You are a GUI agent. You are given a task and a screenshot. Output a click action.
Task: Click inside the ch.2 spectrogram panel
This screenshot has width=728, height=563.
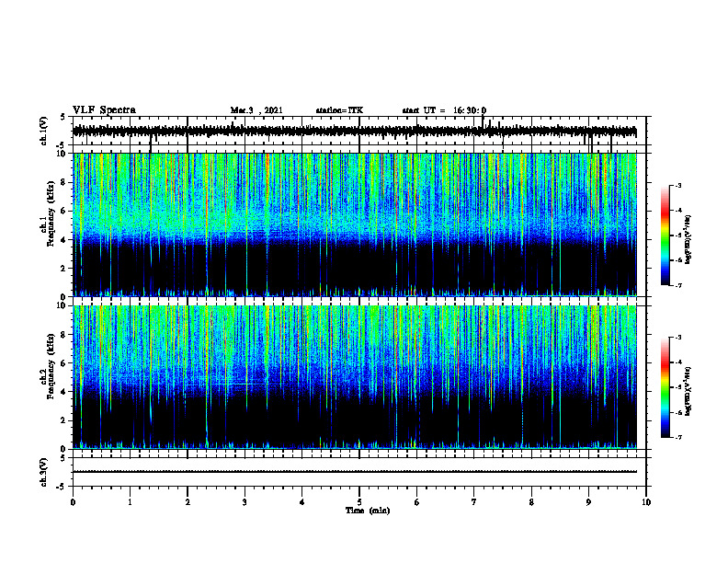(359, 377)
